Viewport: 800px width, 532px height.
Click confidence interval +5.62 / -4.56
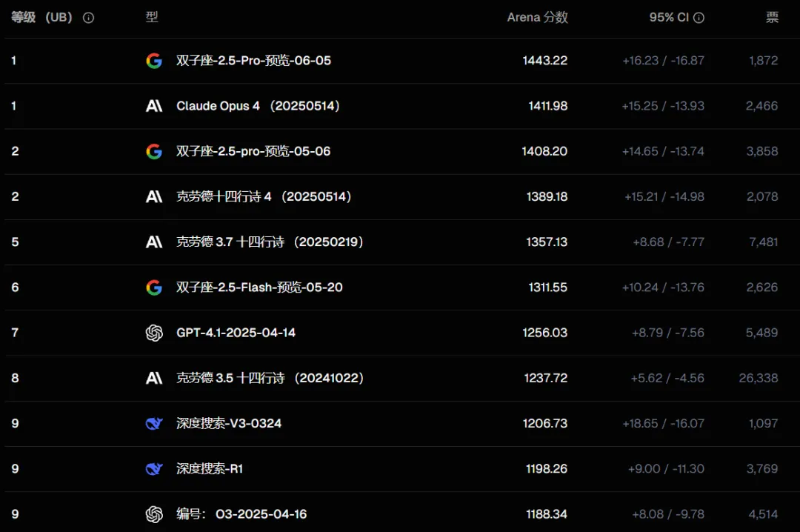[668, 379]
